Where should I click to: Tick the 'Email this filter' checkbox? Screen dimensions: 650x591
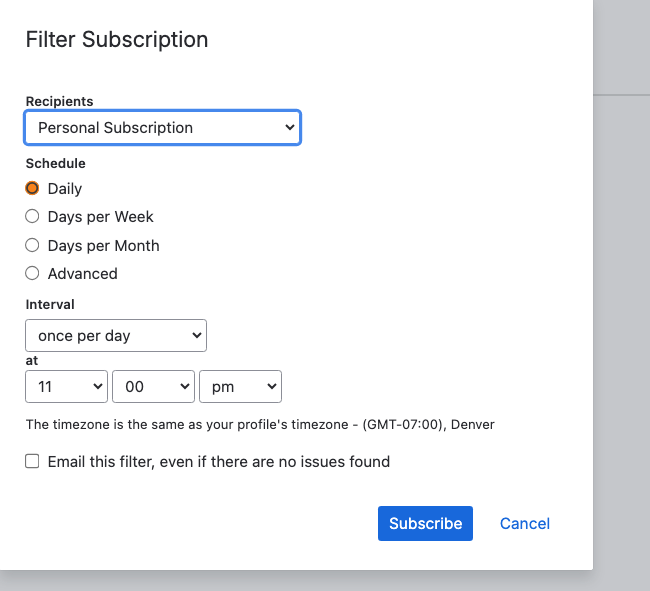tap(33, 461)
